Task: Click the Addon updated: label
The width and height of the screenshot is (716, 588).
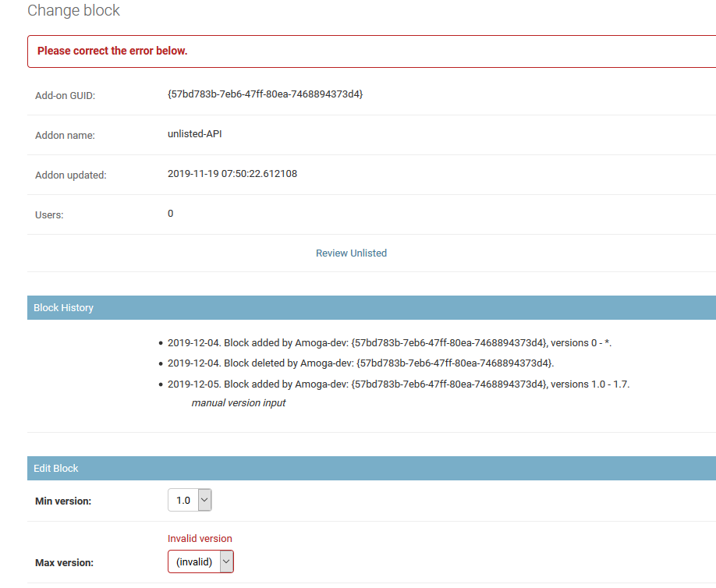Action: [x=71, y=175]
